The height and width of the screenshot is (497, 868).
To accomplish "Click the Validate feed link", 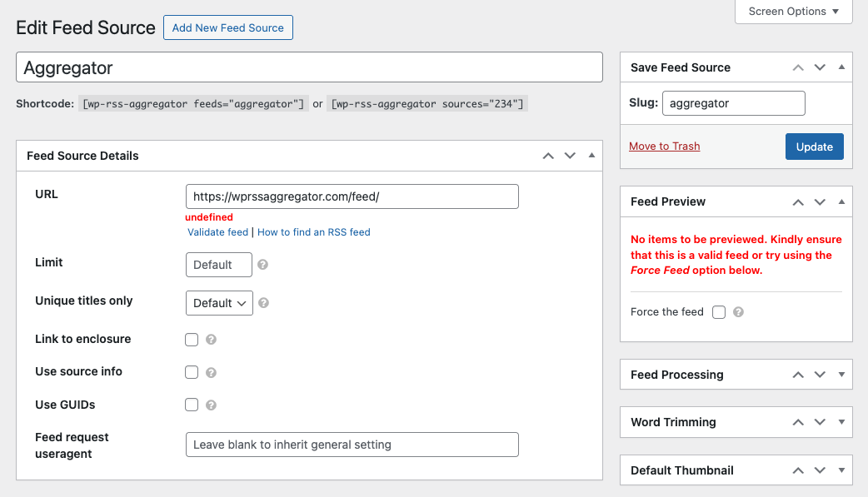I will tap(217, 232).
